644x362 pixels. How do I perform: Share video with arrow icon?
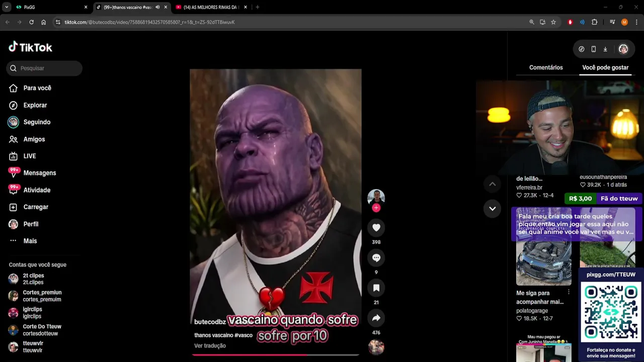click(376, 318)
